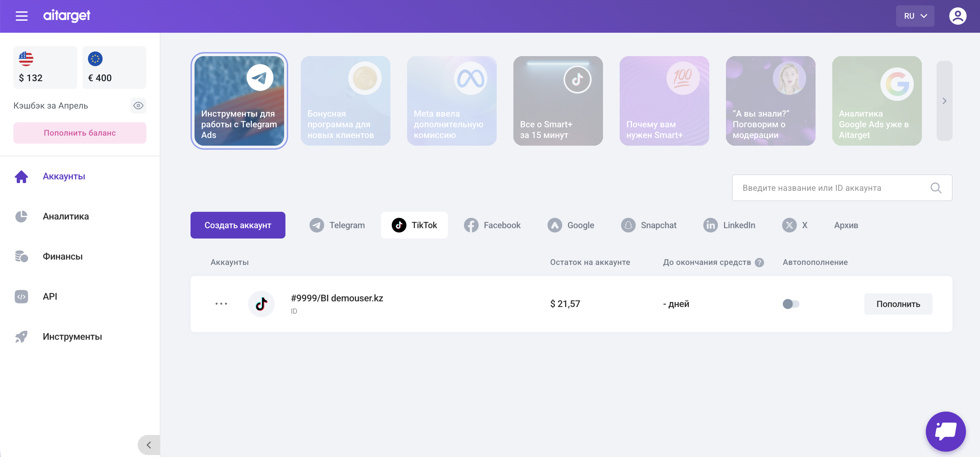This screenshot has width=980, height=457.
Task: Click the Аккаунты home icon
Action: pyautogui.click(x=21, y=176)
